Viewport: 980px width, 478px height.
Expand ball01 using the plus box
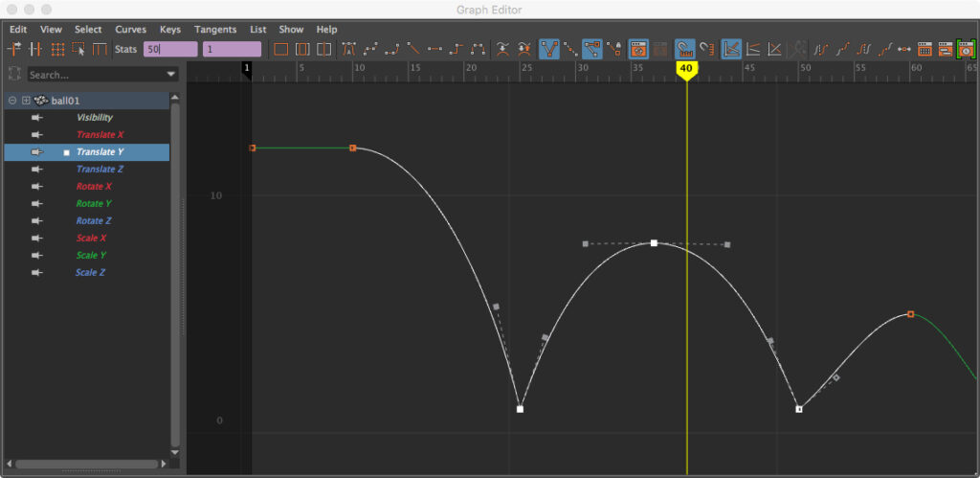click(x=27, y=101)
